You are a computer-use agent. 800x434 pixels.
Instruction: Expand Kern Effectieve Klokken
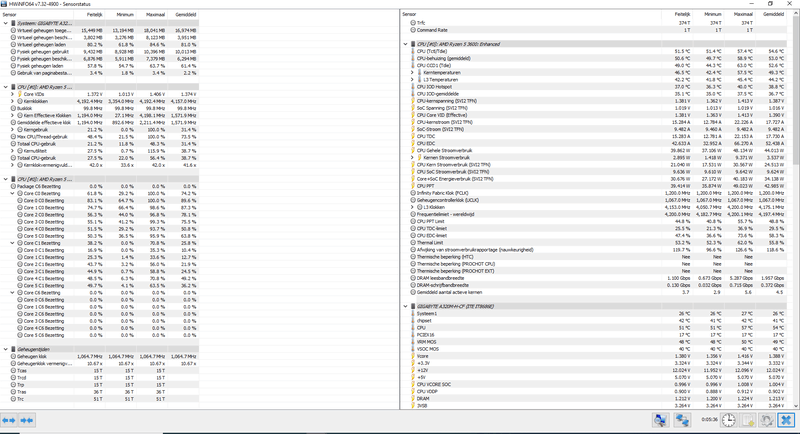click(x=12, y=116)
